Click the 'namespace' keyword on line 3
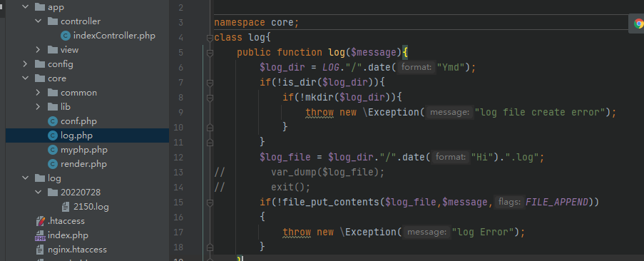The width and height of the screenshot is (644, 261). pos(240,23)
